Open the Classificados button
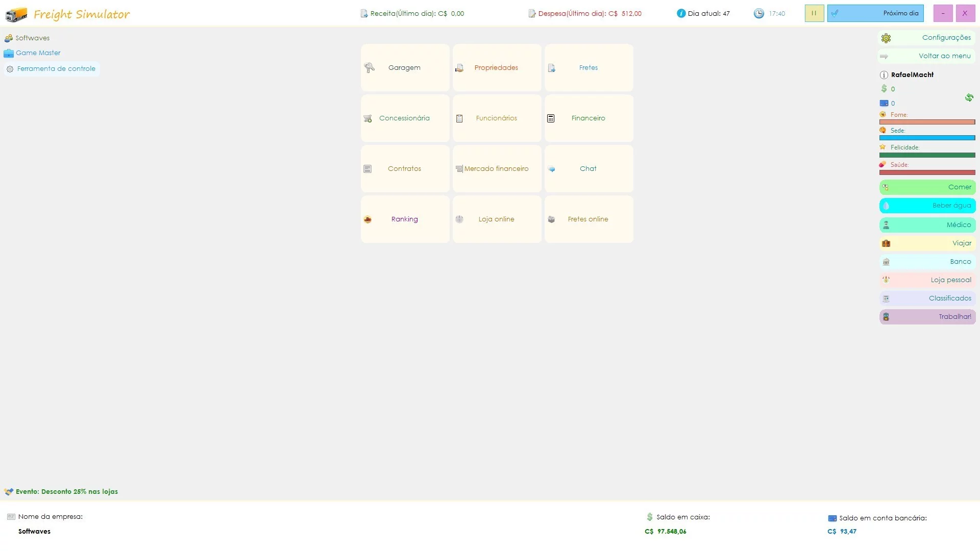This screenshot has height=551, width=980. [x=927, y=298]
